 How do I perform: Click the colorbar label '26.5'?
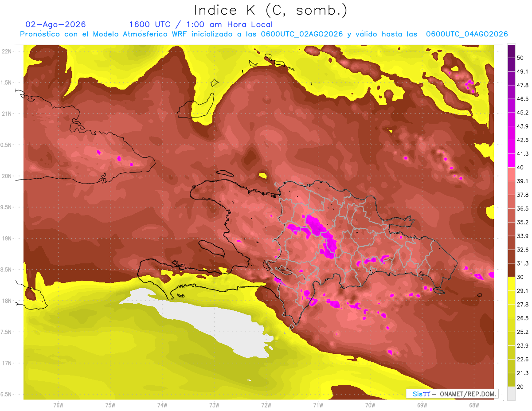tap(523, 318)
